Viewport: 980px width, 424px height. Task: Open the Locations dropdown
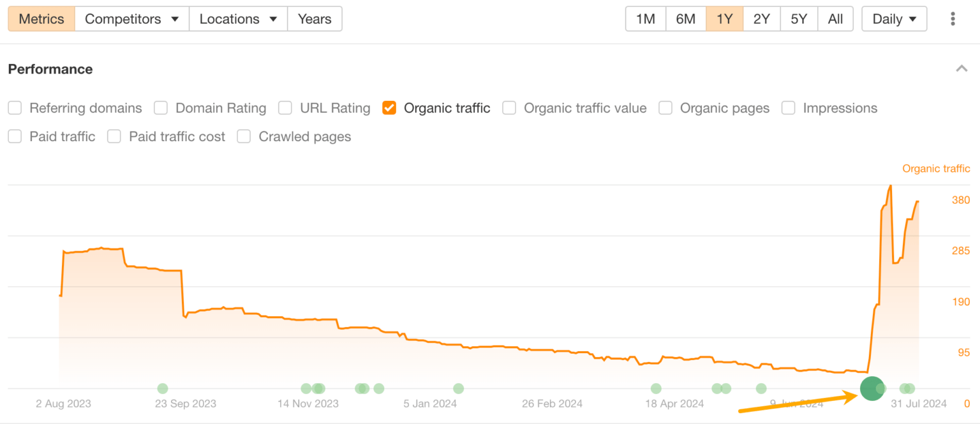coord(237,19)
